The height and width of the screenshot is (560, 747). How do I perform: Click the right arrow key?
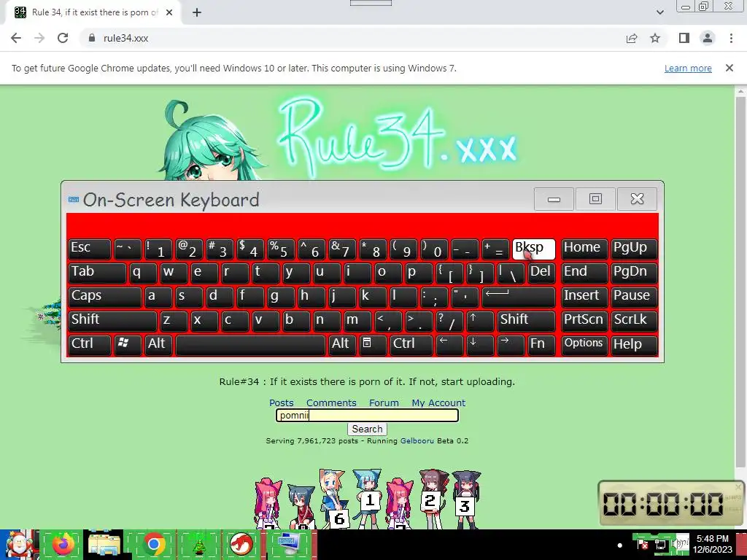point(510,345)
